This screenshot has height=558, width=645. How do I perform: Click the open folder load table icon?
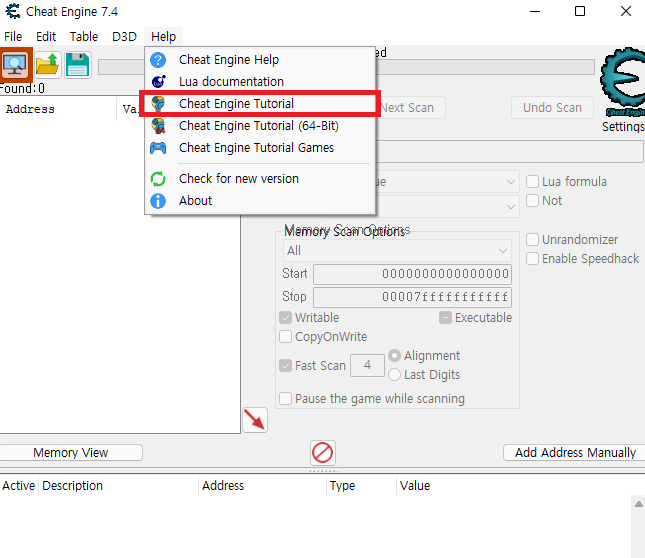point(48,65)
